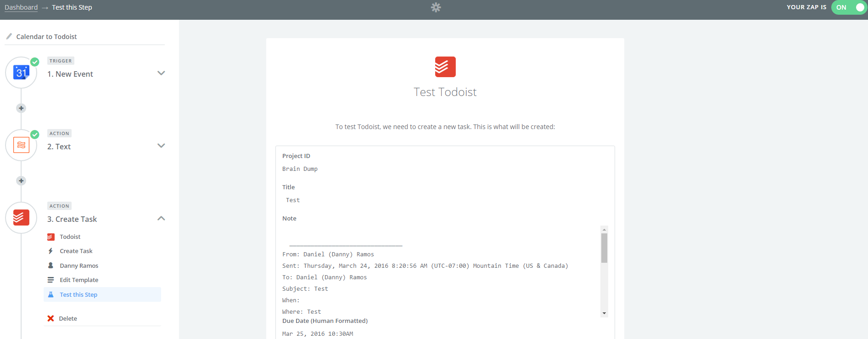Click the TRIGGER label badge
868x339 pixels.
tap(61, 61)
